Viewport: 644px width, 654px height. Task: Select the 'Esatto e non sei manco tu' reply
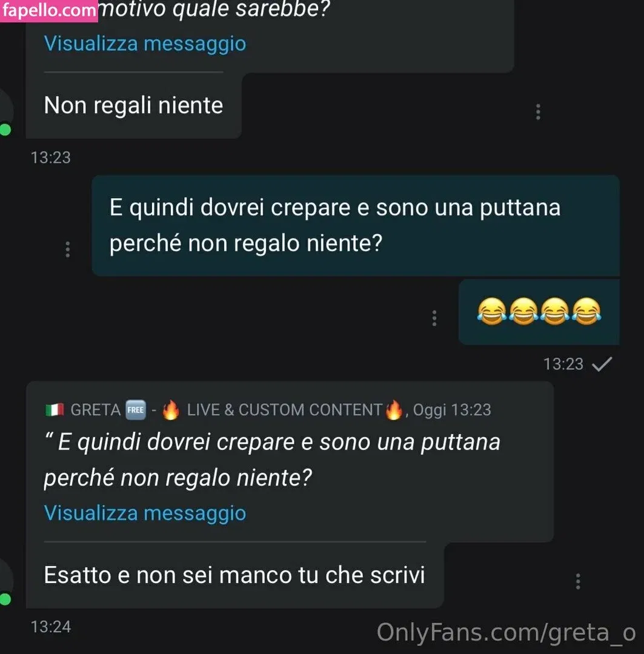[x=234, y=575]
